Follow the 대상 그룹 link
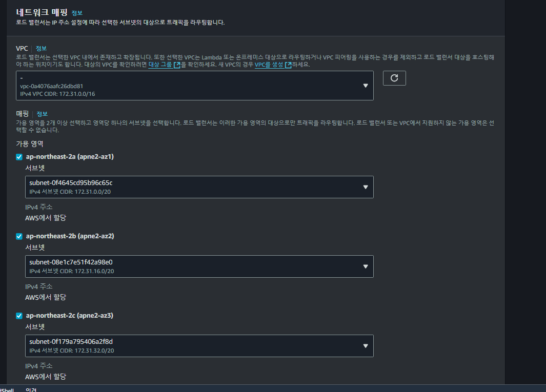 [x=160, y=65]
